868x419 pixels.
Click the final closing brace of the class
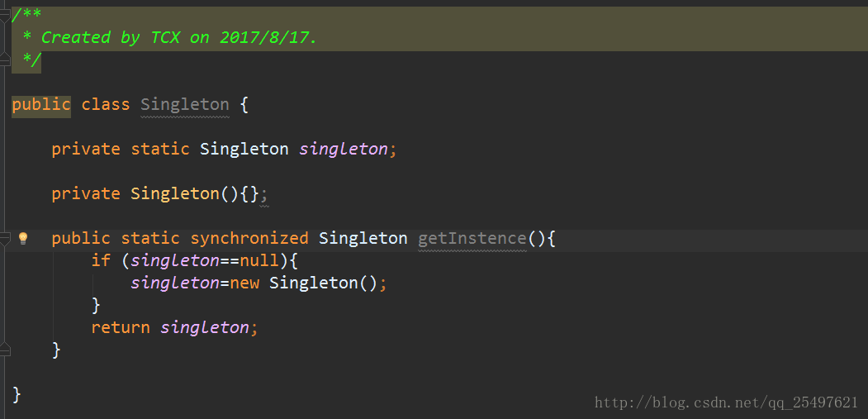(17, 394)
